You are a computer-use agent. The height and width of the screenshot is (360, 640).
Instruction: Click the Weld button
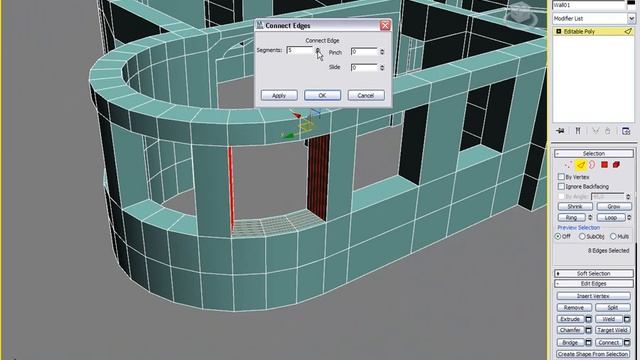(x=609, y=319)
